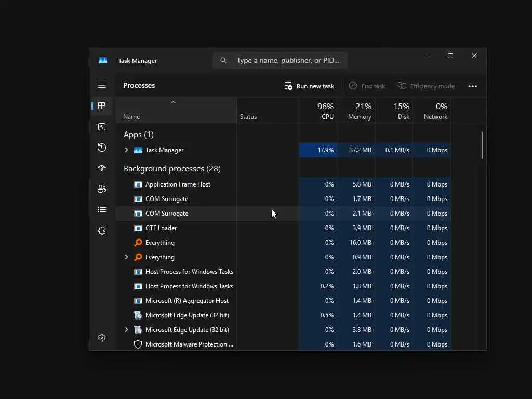Close the Task Manager window
This screenshot has width=532, height=399.
tap(474, 56)
